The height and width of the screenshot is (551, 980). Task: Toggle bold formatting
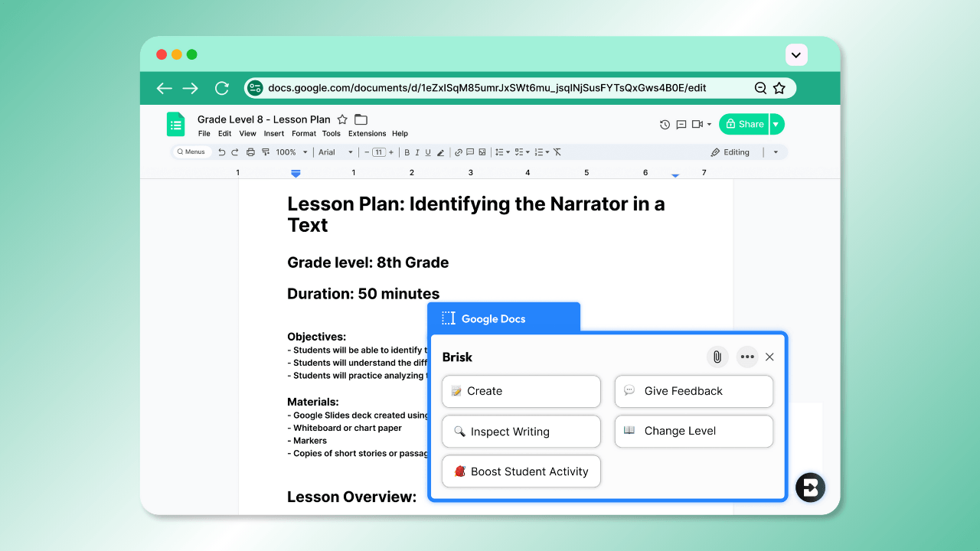pos(407,152)
